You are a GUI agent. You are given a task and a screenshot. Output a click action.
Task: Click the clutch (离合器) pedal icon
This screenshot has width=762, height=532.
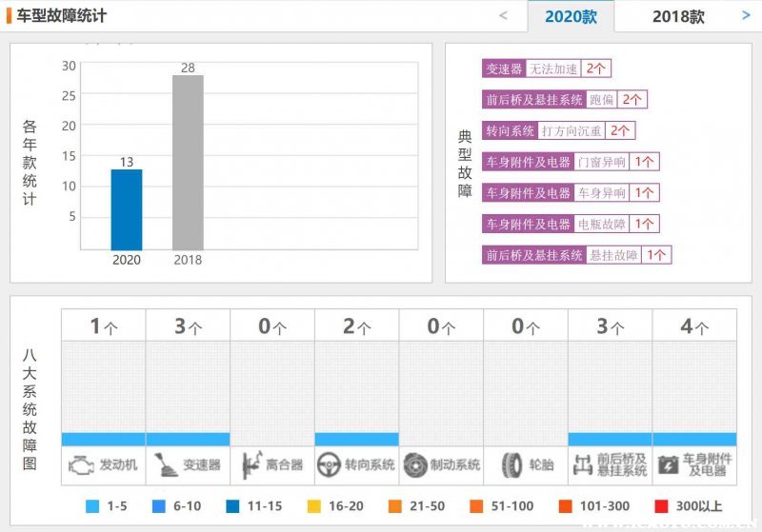pyautogui.click(x=251, y=465)
